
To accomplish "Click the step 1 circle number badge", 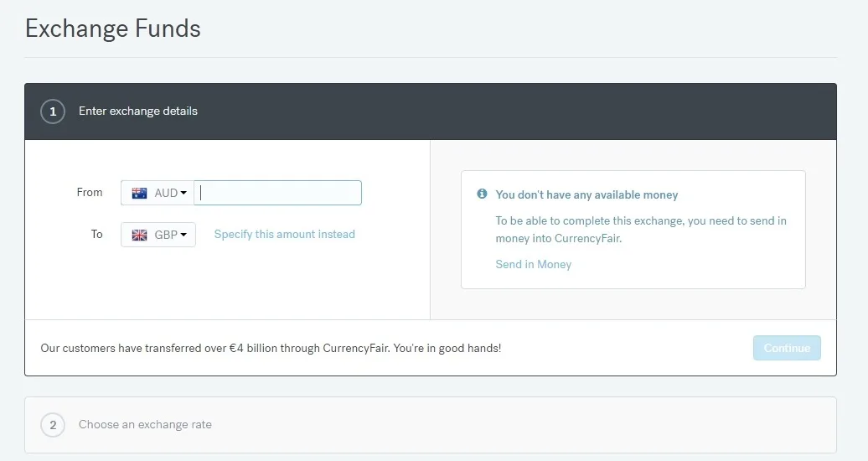I will click(x=53, y=111).
